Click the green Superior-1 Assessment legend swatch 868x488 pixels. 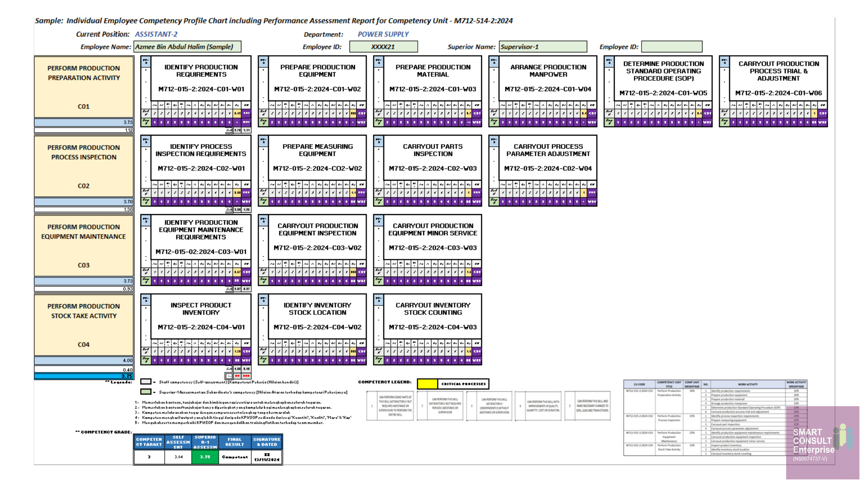pyautogui.click(x=146, y=392)
